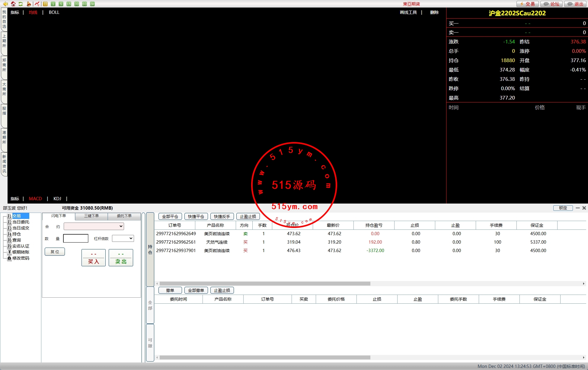Click the yellow back arrow icon
Screen dimensions: 588x370
point(5,4)
